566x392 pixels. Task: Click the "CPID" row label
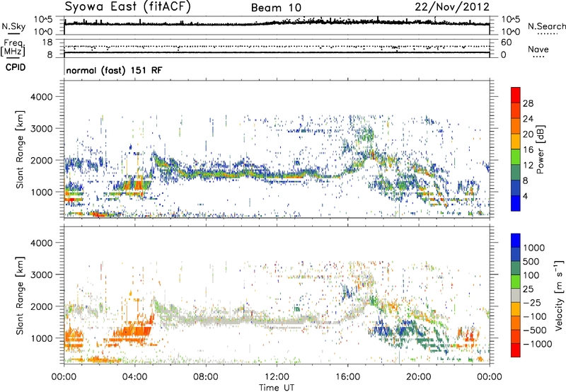tap(16, 67)
